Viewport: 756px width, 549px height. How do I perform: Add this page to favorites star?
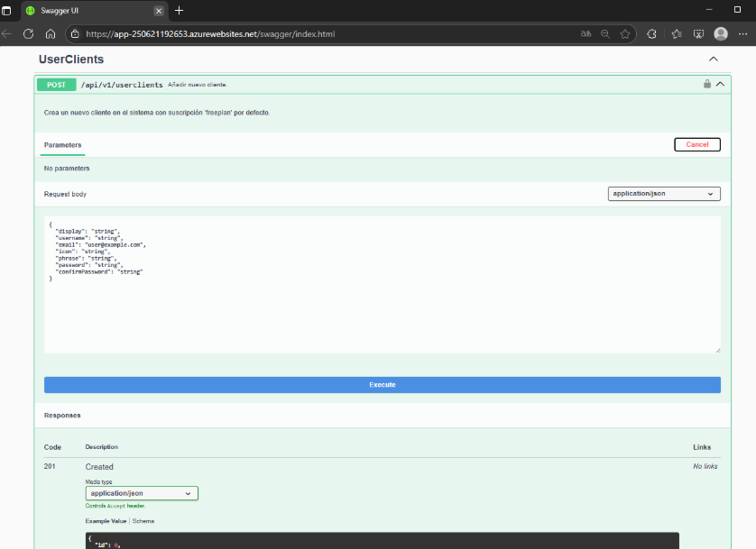click(x=625, y=33)
